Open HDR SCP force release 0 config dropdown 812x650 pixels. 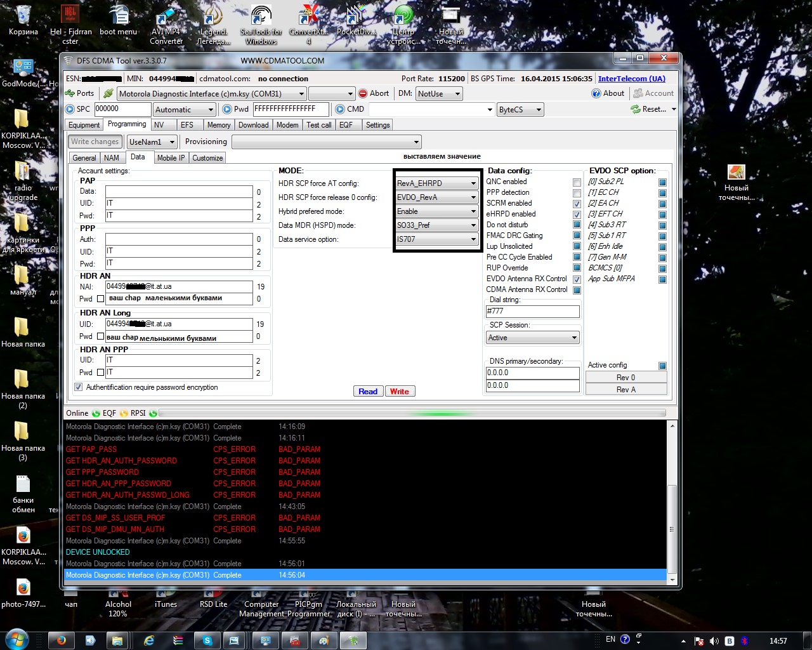[x=436, y=197]
